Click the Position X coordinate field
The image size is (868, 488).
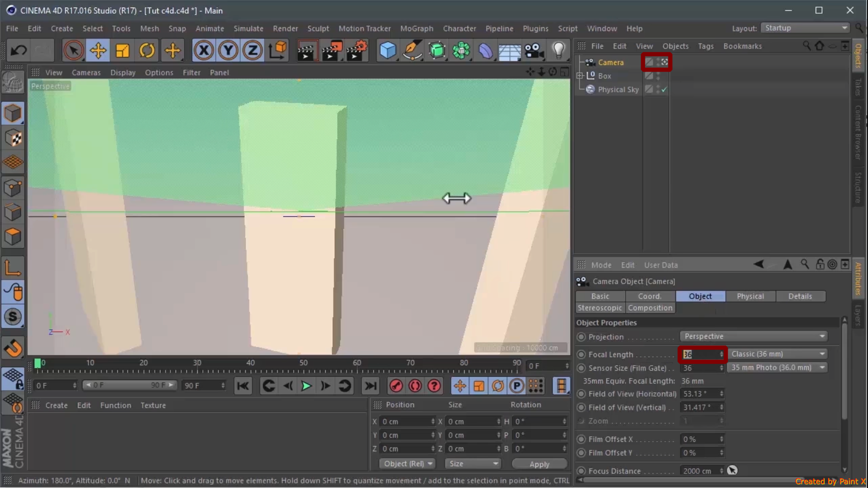click(408, 422)
